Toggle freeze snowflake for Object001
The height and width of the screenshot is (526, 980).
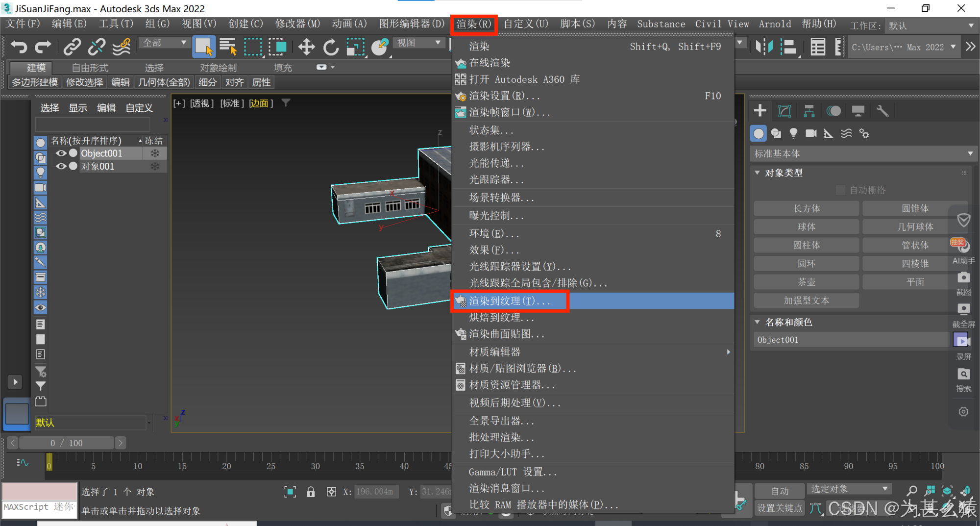pos(155,153)
